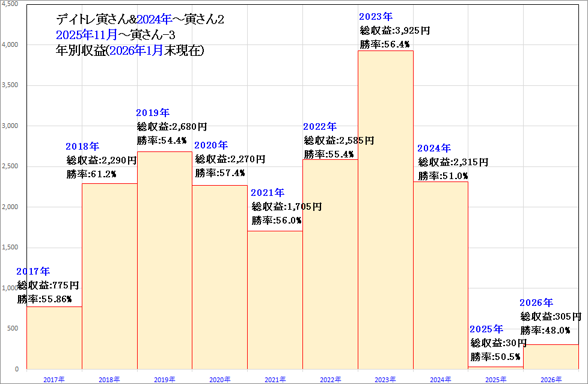The height and width of the screenshot is (384, 588).
Task: Click the 2022 revenue bar
Action: tap(330, 264)
